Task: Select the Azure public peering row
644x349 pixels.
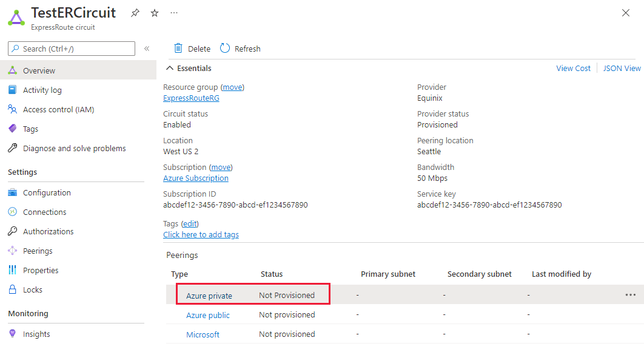Action: [x=208, y=315]
